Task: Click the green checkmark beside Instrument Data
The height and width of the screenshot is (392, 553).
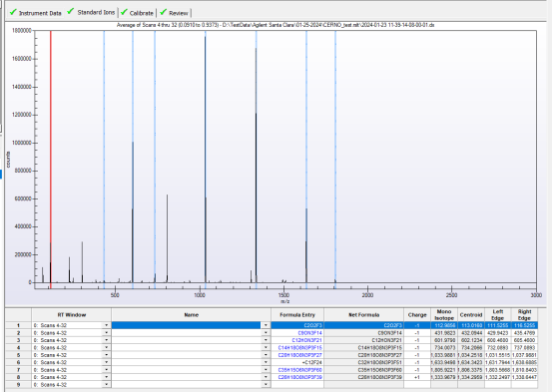Action: tap(13, 12)
